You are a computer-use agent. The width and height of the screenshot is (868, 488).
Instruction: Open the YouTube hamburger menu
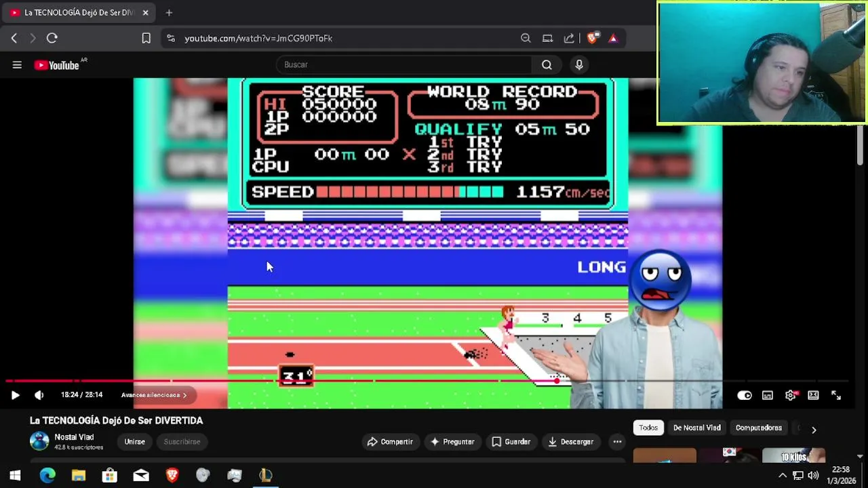(17, 65)
